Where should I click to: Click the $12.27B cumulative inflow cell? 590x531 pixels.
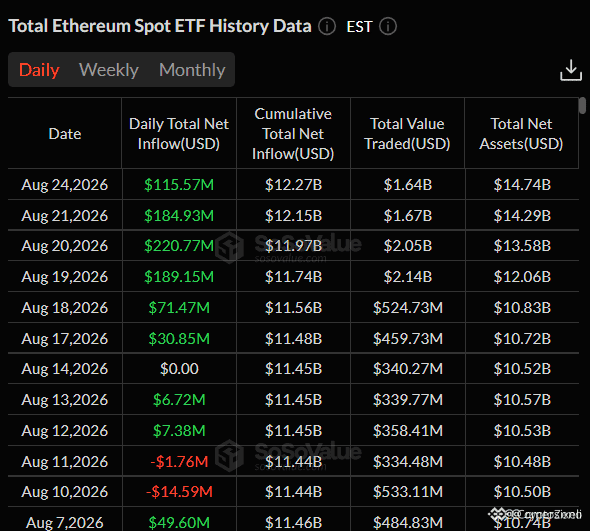click(293, 185)
